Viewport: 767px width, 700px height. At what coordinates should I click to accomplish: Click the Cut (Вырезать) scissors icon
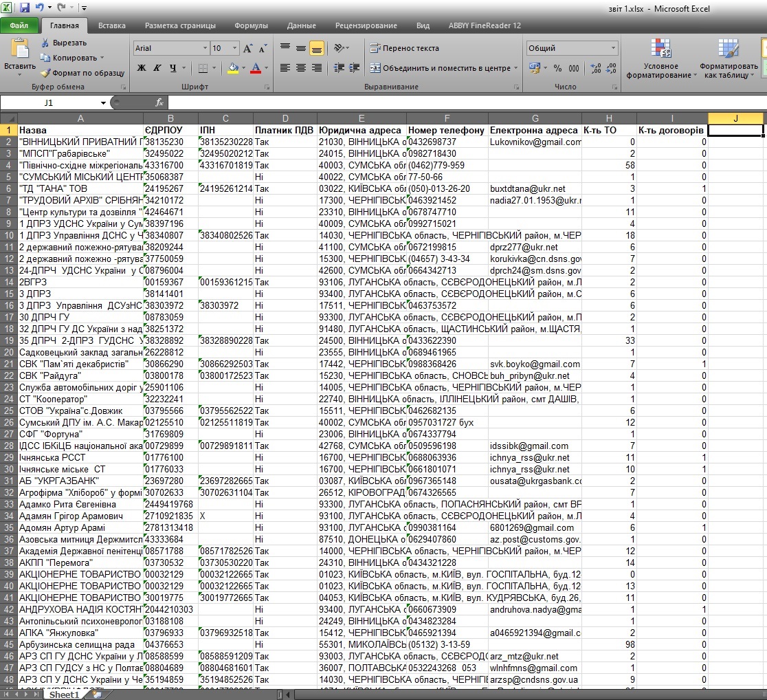coord(45,43)
